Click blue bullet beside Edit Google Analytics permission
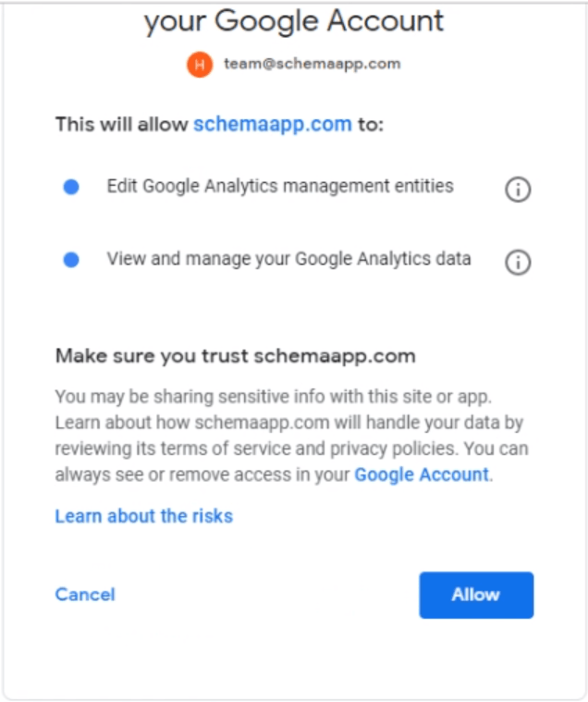The image size is (588, 702). pos(71,187)
